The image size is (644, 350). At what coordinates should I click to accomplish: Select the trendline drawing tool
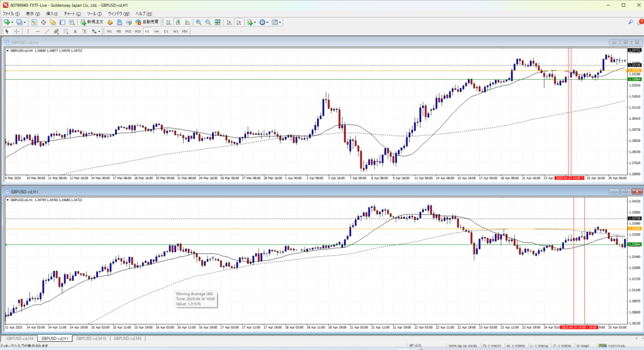tap(48, 31)
